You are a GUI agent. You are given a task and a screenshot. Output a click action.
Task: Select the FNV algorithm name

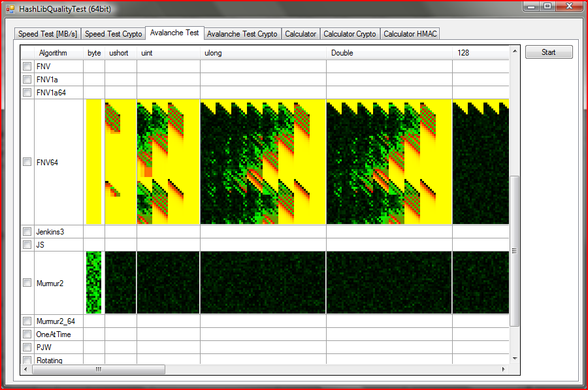click(44, 67)
